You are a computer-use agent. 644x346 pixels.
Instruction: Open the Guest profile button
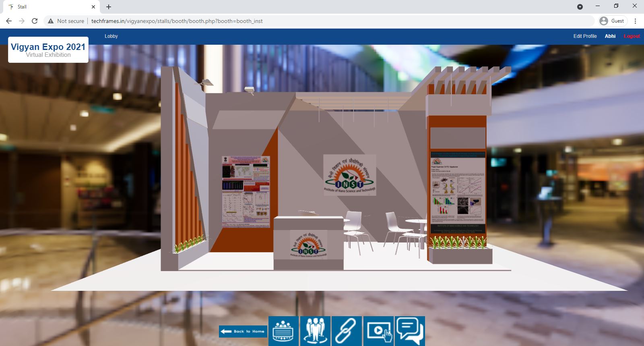click(613, 21)
